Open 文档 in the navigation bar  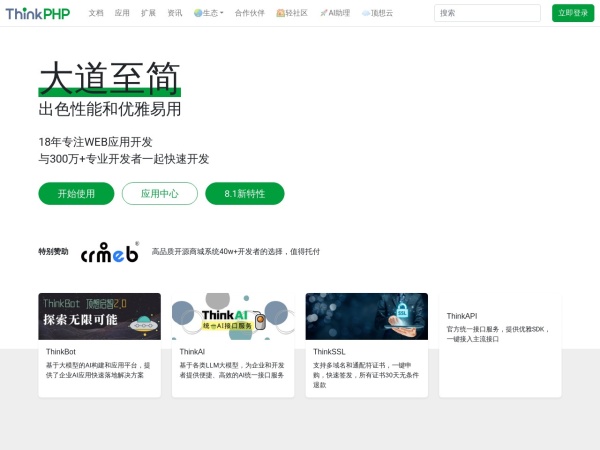(96, 14)
